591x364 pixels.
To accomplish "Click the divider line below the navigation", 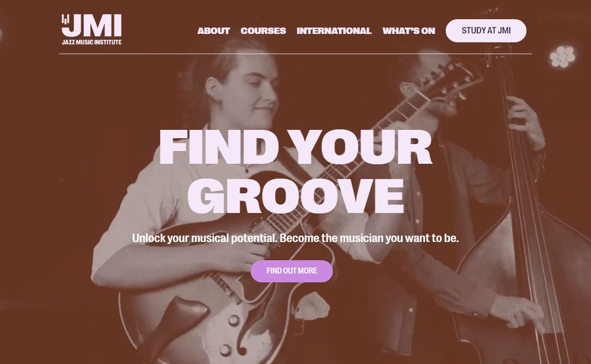I will 295,54.
